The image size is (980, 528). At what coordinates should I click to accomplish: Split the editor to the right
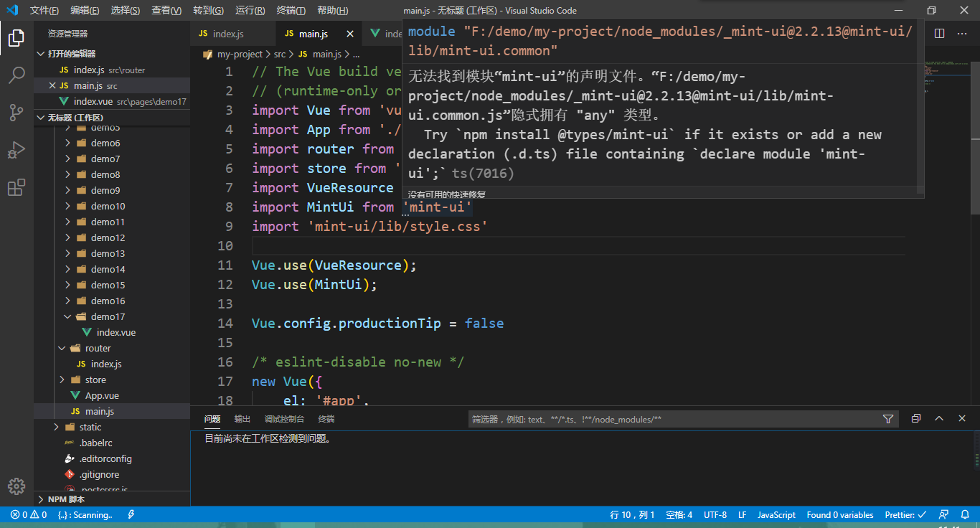tap(940, 34)
